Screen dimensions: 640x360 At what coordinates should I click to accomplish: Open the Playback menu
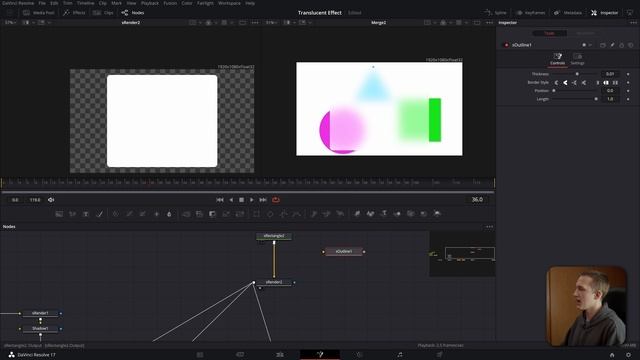150,3
